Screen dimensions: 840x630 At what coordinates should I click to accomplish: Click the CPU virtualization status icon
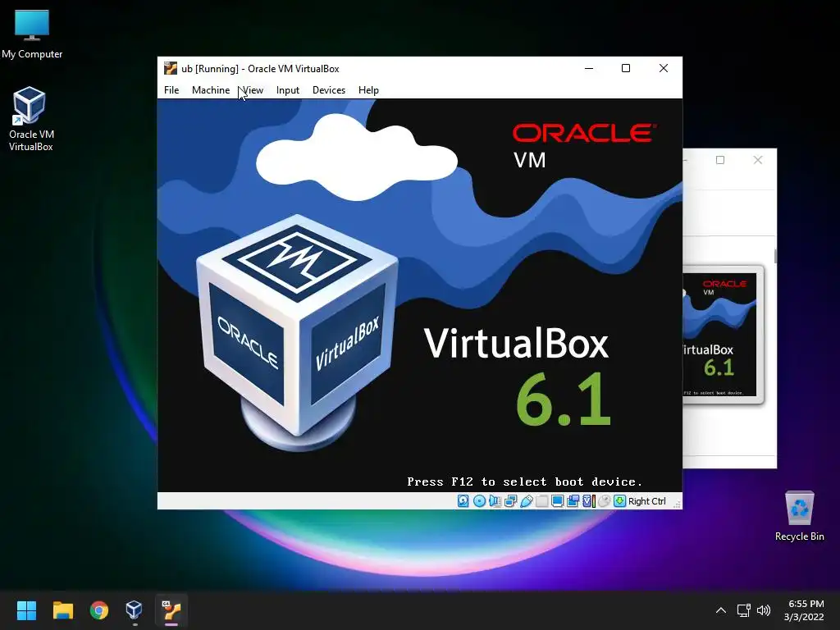coord(589,501)
